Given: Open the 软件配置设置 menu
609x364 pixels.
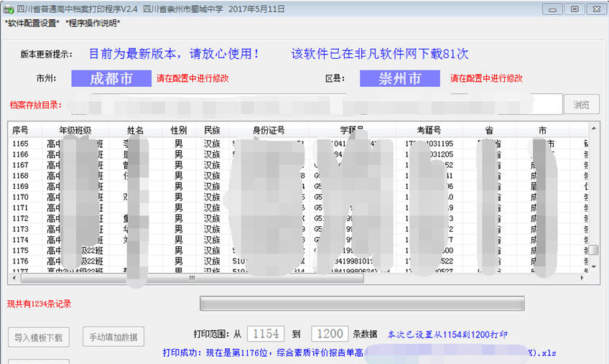Looking at the screenshot, I should [32, 23].
